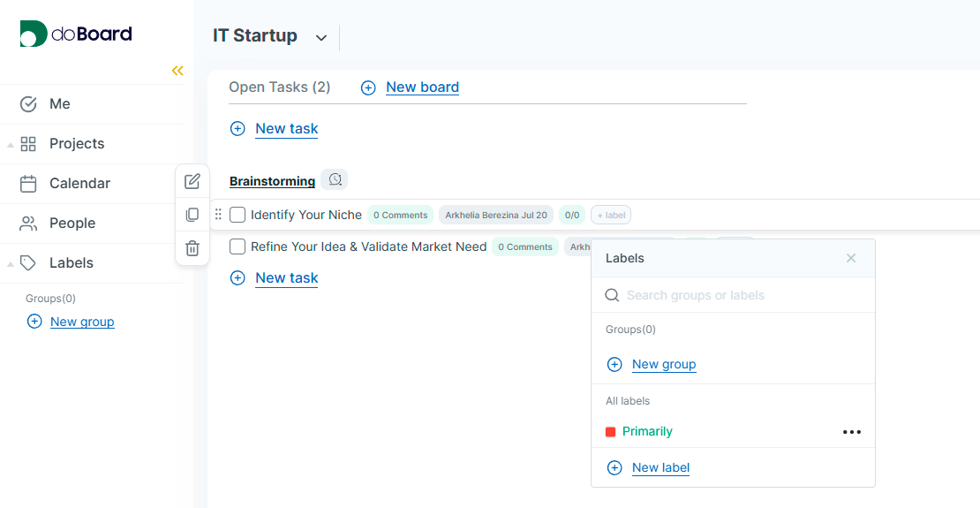Select the red Primarily label color swatch
Viewport: 980px width, 508px height.
coord(610,432)
